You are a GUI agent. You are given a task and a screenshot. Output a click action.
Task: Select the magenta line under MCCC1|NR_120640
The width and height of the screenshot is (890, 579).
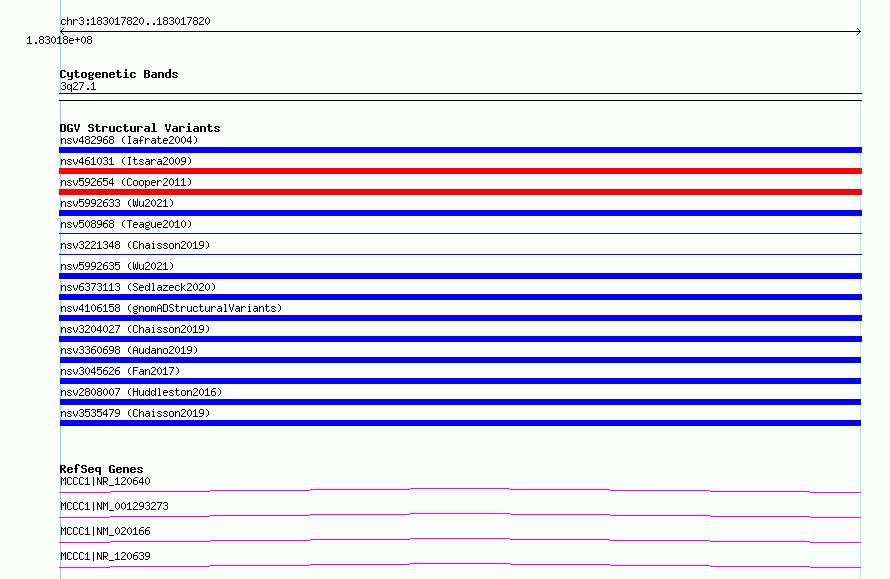(x=460, y=490)
